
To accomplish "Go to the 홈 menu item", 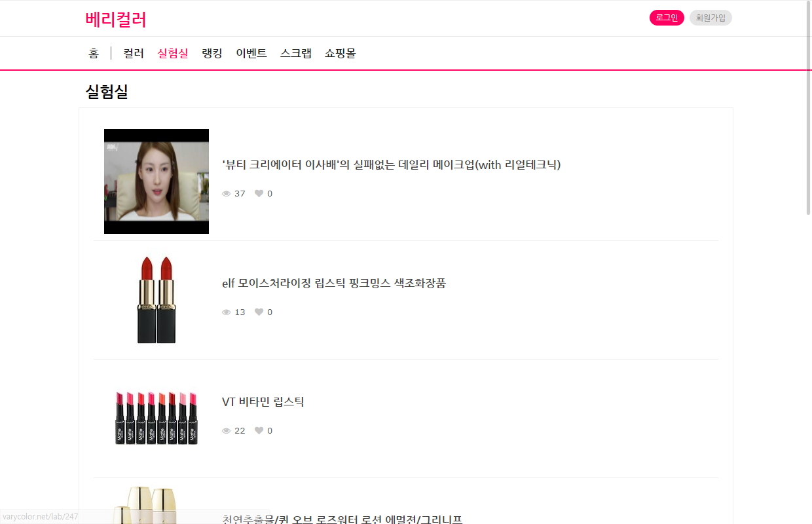I will click(94, 54).
